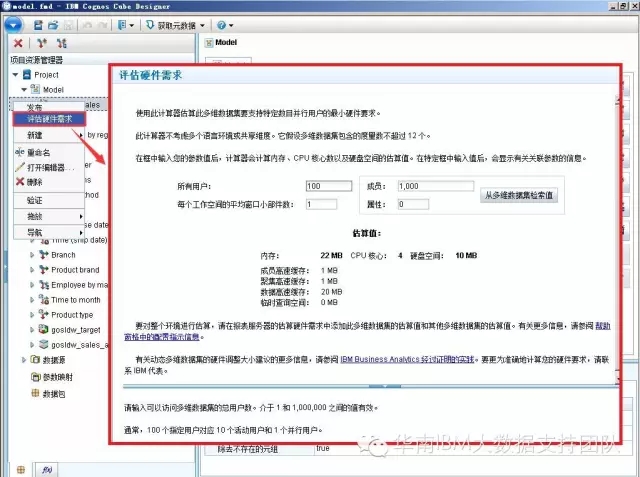
Task: Click the new dimension icon in explorer toolbar
Action: 42,43
